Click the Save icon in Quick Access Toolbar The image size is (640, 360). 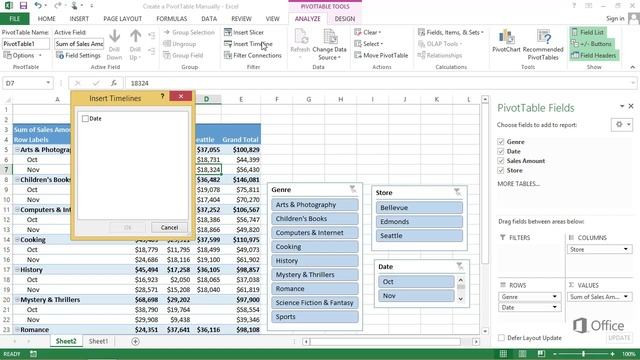click(x=23, y=6)
